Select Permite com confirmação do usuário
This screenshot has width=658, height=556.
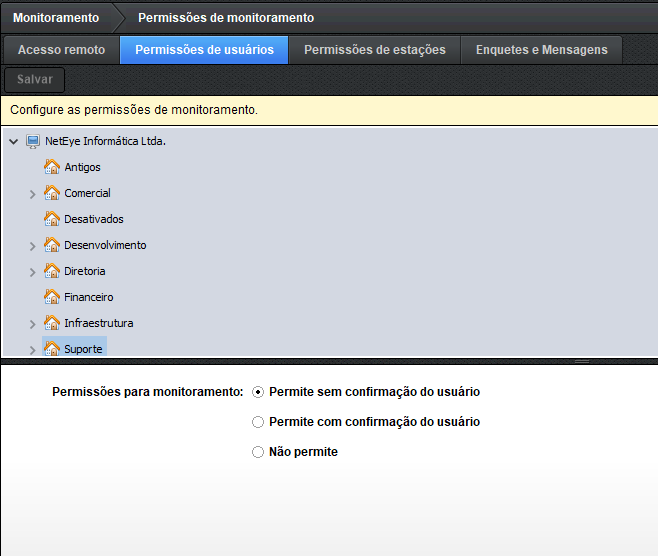tap(258, 422)
